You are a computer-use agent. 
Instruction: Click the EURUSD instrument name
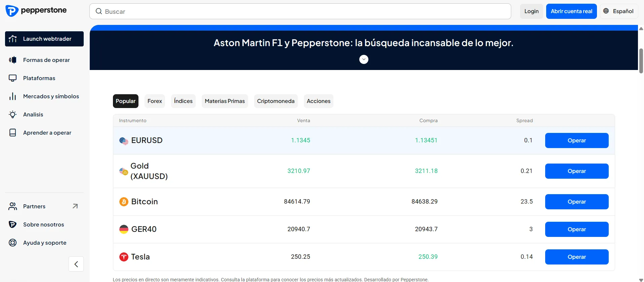point(147,140)
